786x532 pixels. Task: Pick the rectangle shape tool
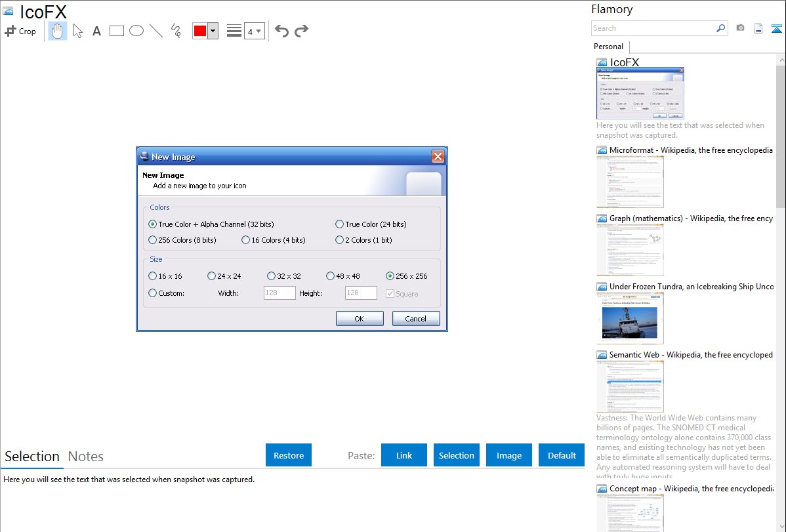point(117,31)
